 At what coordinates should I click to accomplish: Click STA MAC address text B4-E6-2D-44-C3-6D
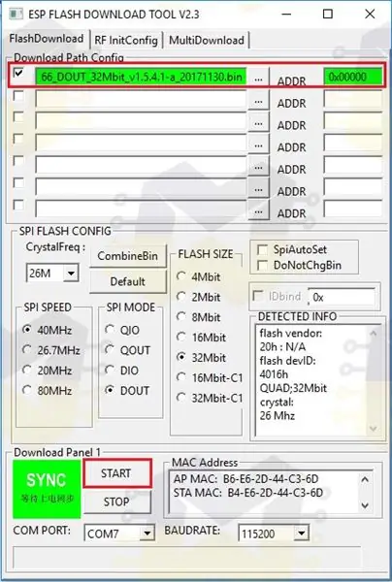click(x=275, y=493)
